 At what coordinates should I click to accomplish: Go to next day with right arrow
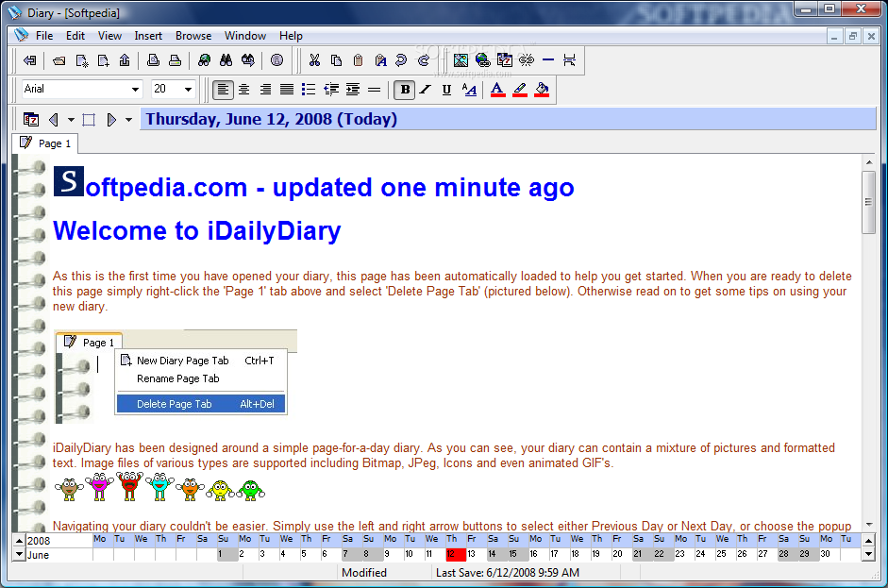111,120
